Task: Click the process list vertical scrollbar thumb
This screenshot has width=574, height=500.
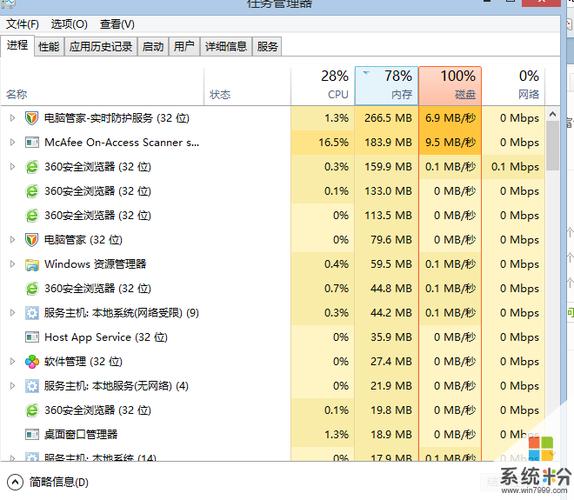Action: tap(553, 146)
